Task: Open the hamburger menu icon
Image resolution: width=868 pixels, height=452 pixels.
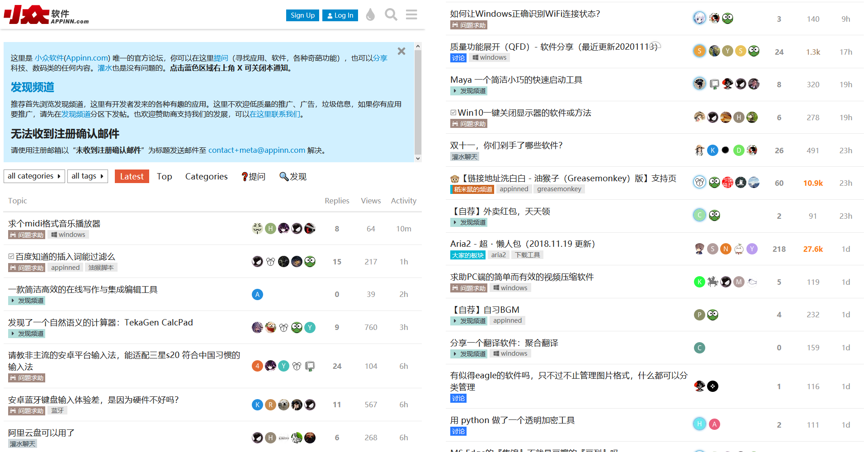Action: pos(411,15)
